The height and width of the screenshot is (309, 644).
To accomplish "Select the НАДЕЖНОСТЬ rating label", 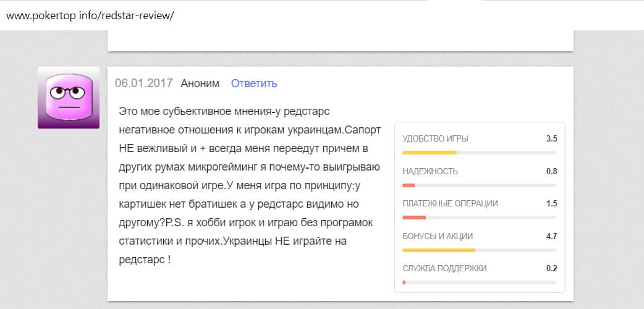I will point(430,171).
